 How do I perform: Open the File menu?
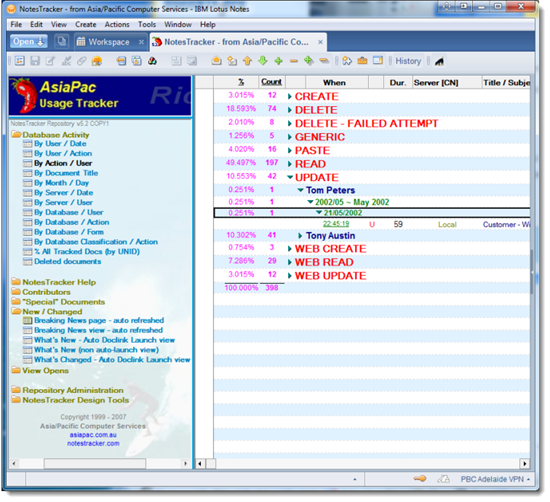coord(16,25)
